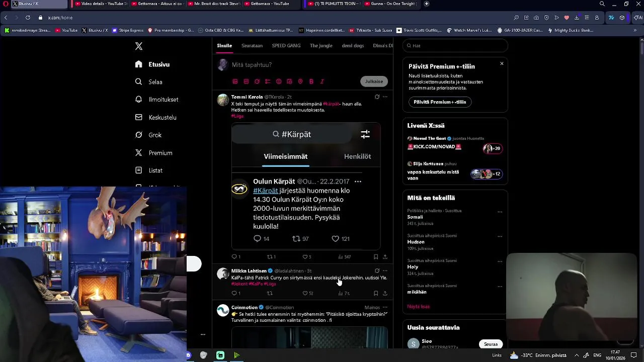Like Tommi Kerola's post
Viewport: 644px width, 362px height.
click(x=306, y=257)
